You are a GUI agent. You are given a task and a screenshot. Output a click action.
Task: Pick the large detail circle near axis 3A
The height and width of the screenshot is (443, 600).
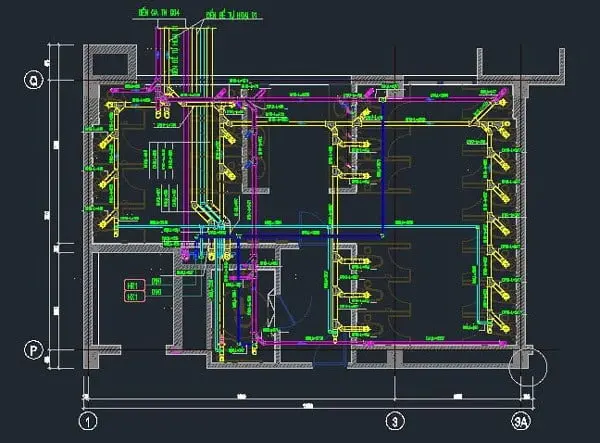[528, 366]
